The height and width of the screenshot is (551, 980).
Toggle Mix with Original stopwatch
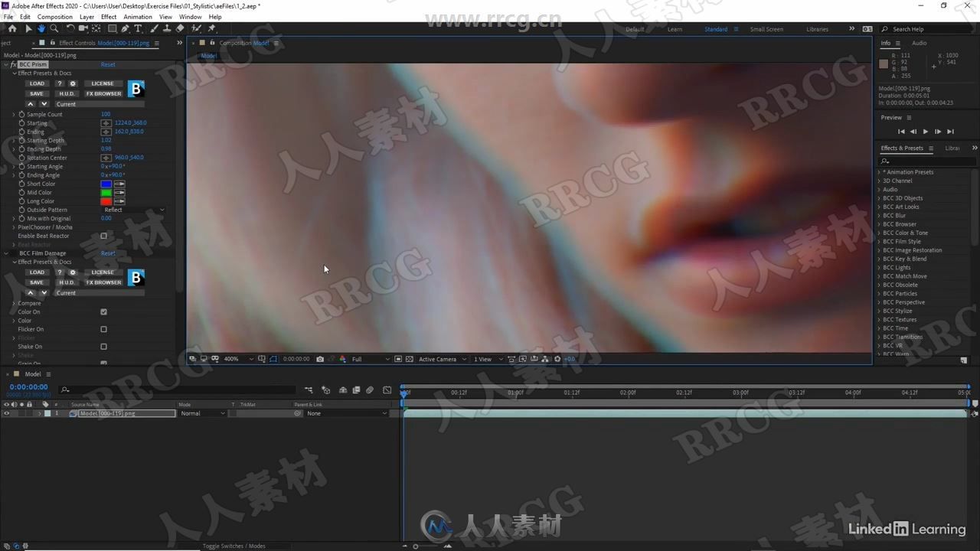21,218
